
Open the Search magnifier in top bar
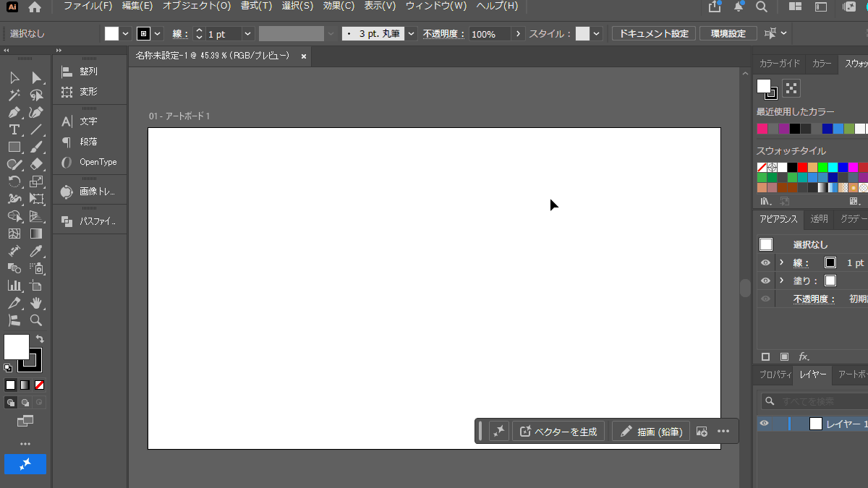[762, 7]
